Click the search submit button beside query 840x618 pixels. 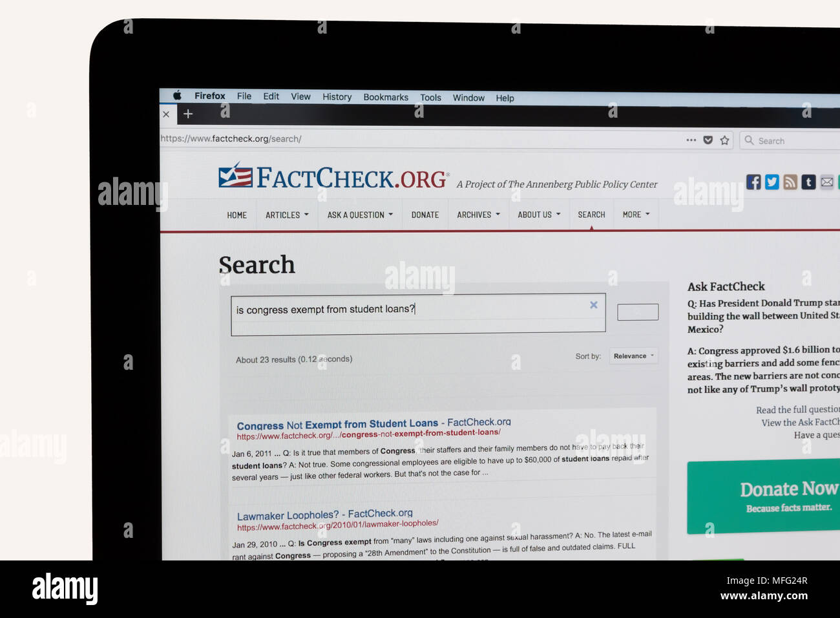point(638,312)
